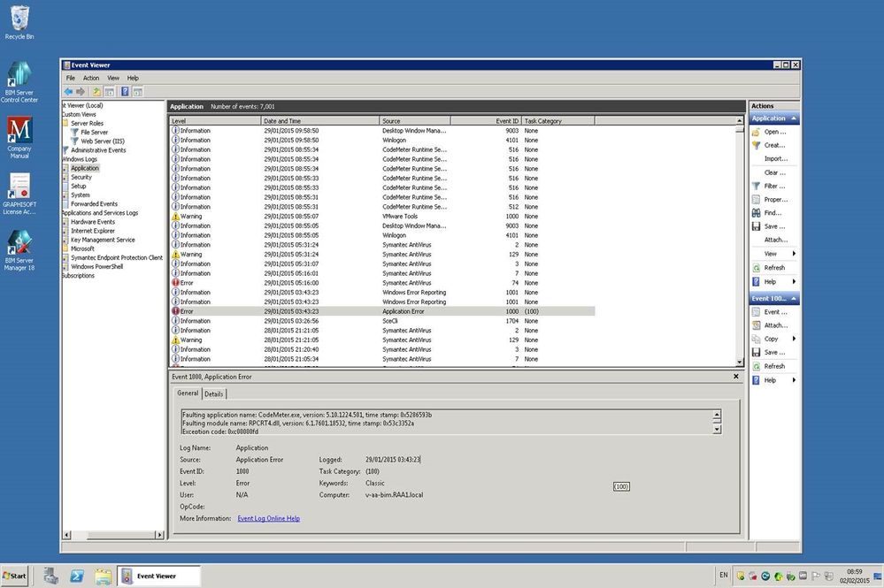Click the Back arrow toolbar icon
The image size is (884, 588).
tap(68, 91)
